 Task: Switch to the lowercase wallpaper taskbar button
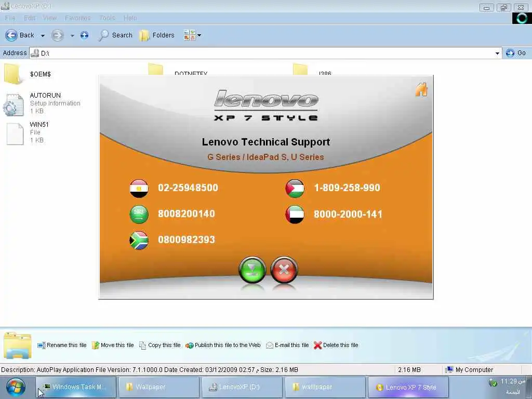click(325, 387)
